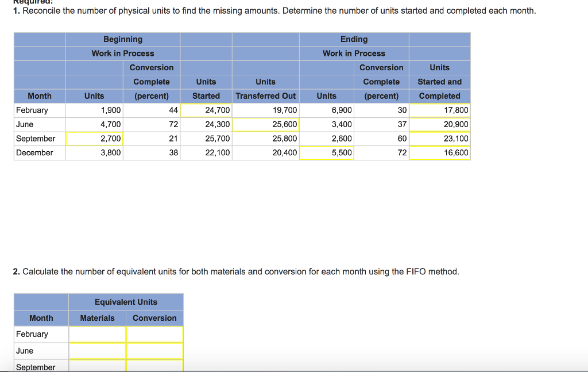Click September's Beginning WIP Units cell showing 2,700
This screenshot has height=372, width=588.
pyautogui.click(x=94, y=138)
